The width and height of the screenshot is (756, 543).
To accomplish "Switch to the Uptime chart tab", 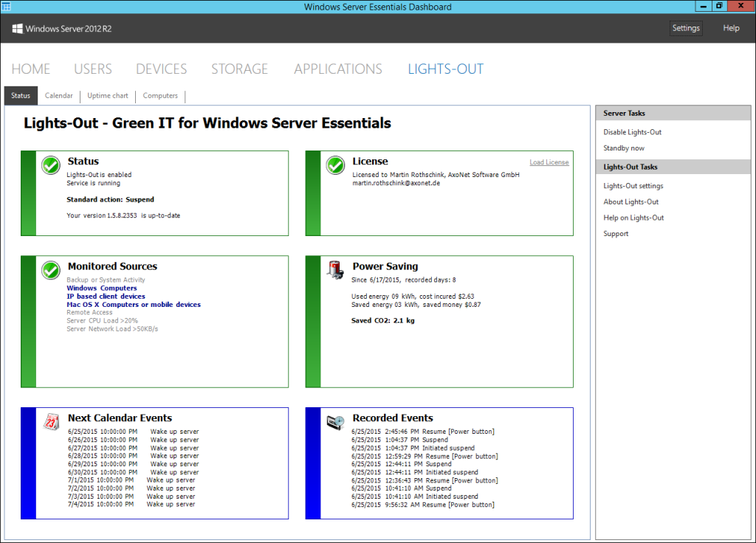I will coord(106,95).
